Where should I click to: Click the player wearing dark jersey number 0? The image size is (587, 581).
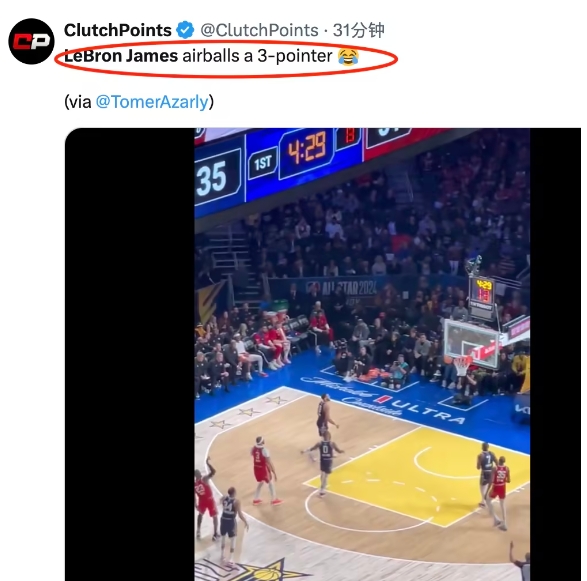324,462
